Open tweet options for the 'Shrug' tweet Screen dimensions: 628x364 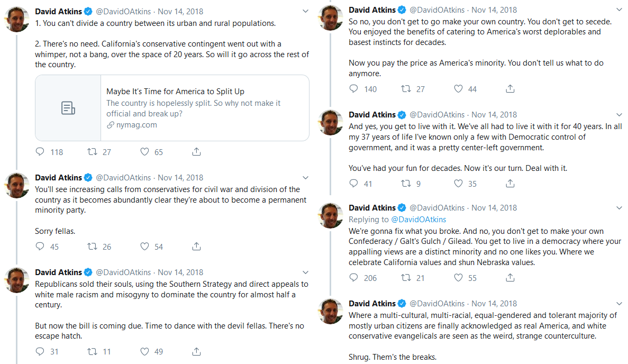[619, 304]
